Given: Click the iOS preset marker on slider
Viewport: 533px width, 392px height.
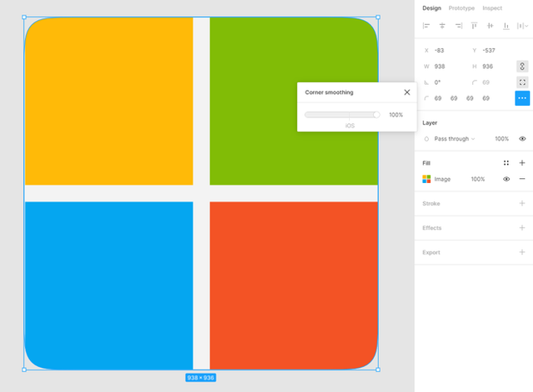Looking at the screenshot, I should (x=350, y=126).
